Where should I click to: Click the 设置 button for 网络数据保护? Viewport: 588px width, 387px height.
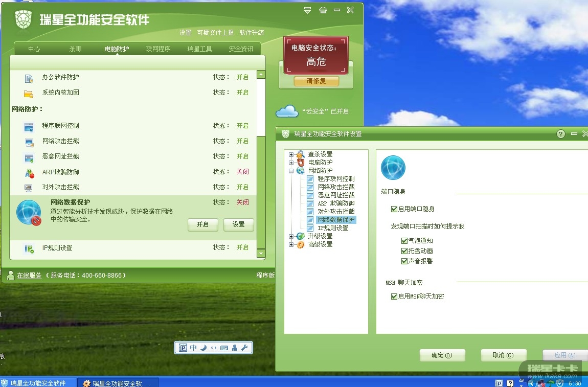click(x=238, y=224)
